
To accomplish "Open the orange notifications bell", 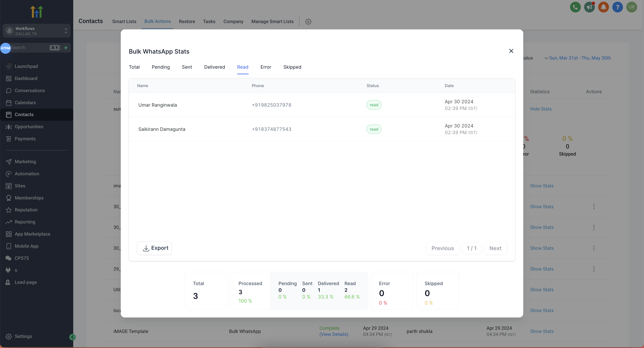I will pos(603,7).
